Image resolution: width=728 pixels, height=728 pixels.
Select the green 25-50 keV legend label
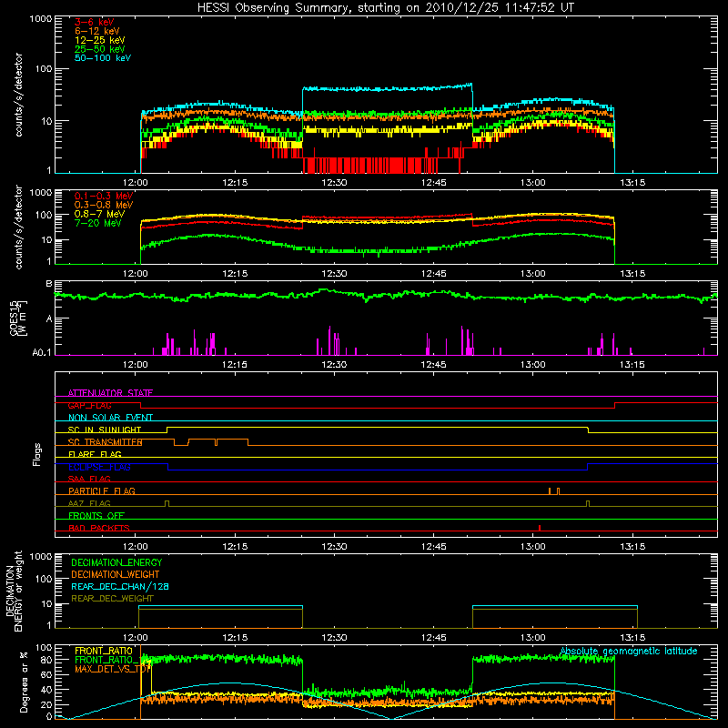click(99, 49)
